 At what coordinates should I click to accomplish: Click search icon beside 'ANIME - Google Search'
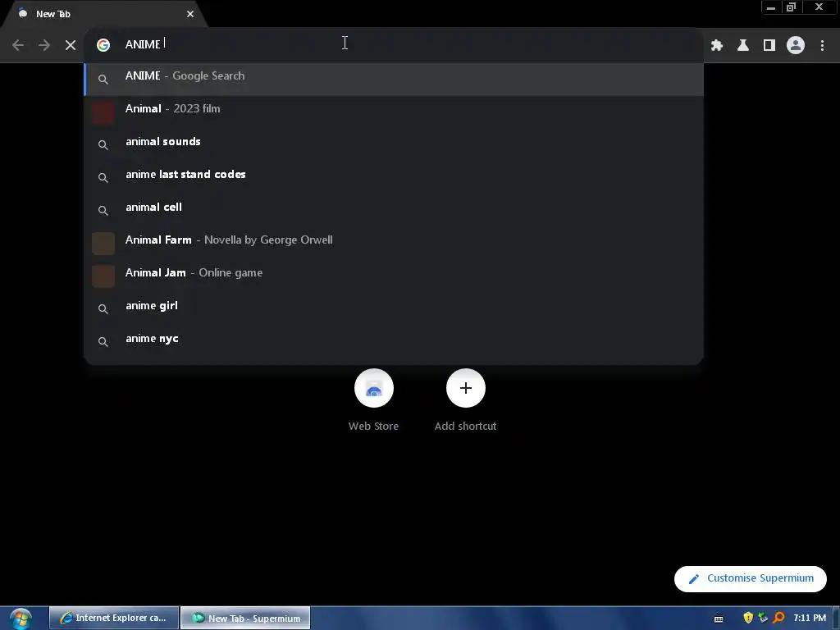(x=103, y=80)
